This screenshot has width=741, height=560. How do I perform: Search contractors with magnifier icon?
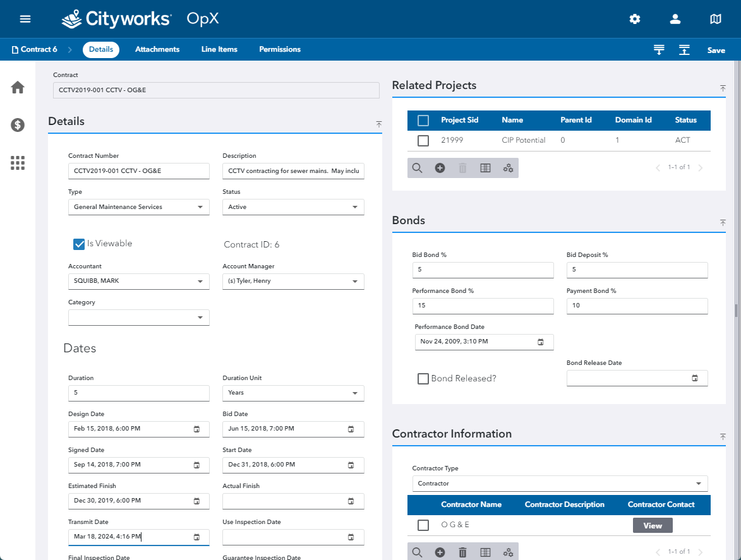click(417, 552)
